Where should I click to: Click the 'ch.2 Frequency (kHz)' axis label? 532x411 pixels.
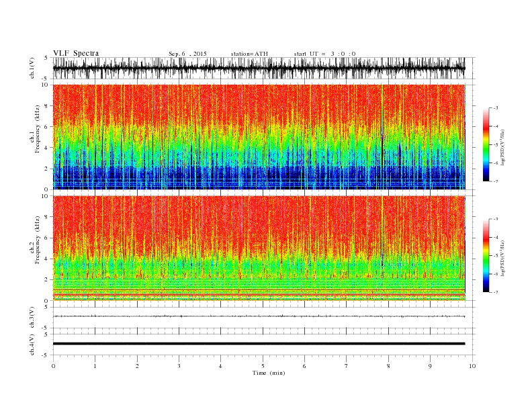(x=35, y=239)
